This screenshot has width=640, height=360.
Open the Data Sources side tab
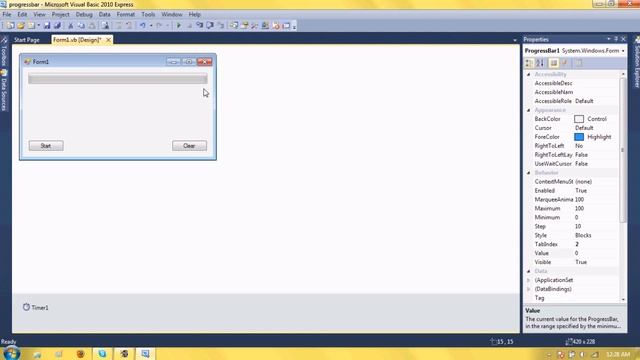coord(4,90)
